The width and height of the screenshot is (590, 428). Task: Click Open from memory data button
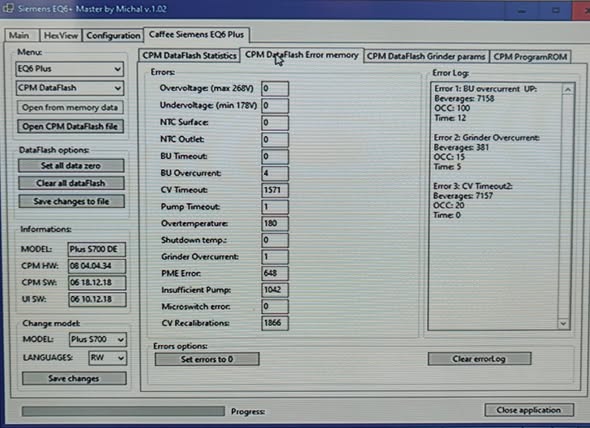click(x=70, y=108)
